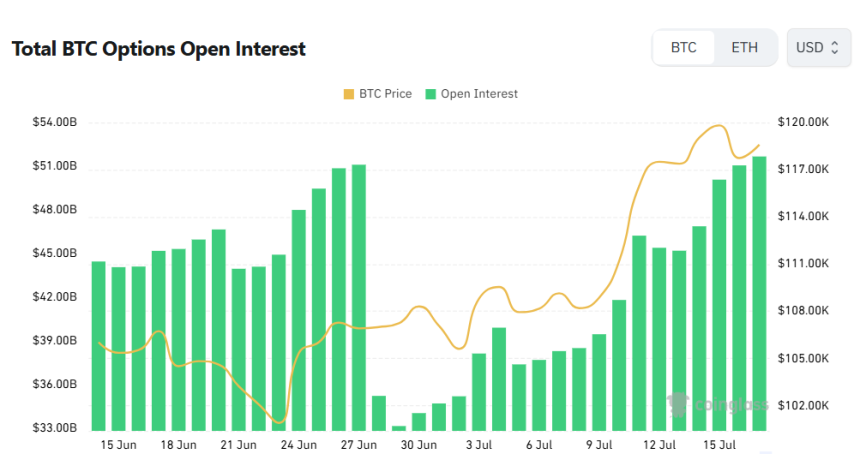Hide the Open Interest series via legend label
Viewport: 860px width, 454px height.
click(x=479, y=94)
